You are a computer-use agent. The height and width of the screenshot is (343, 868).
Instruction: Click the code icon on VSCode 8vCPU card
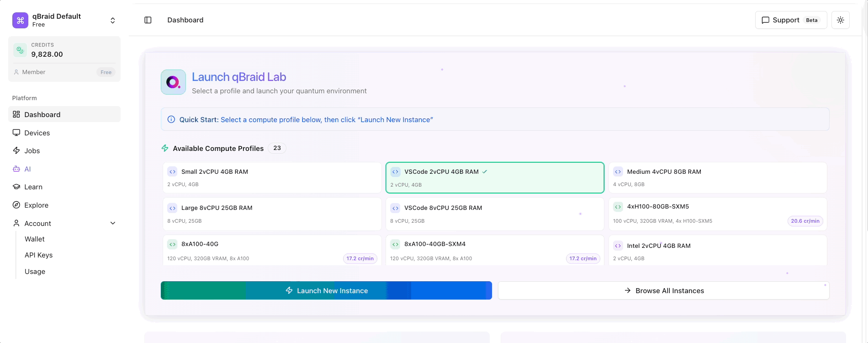click(x=396, y=208)
